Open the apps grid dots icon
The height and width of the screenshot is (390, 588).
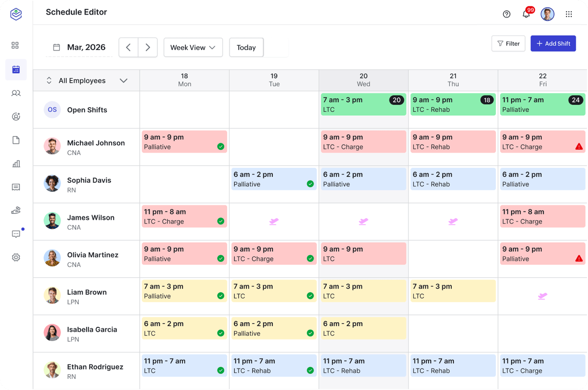point(569,14)
